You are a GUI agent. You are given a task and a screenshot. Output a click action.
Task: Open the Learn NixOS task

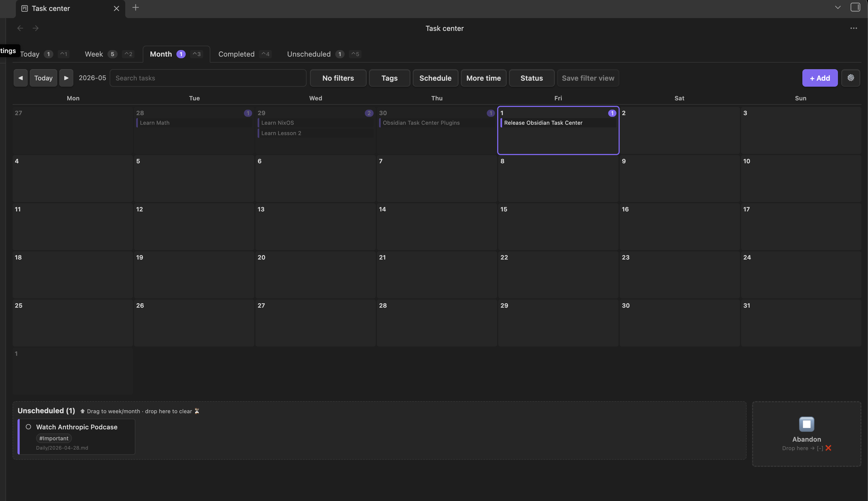316,123
